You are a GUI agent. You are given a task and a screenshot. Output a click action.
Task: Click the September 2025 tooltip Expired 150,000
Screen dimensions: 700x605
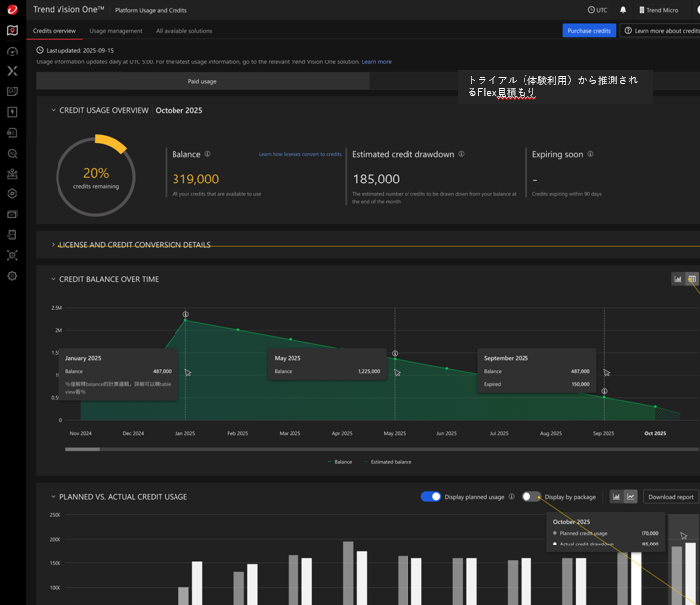(x=581, y=384)
